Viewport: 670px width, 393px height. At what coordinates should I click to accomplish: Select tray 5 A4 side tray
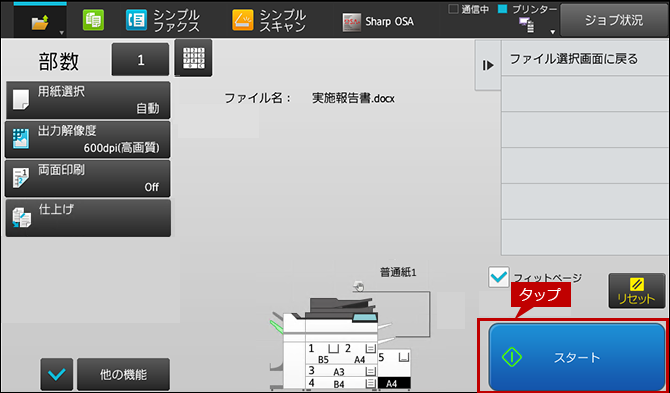[x=394, y=369]
